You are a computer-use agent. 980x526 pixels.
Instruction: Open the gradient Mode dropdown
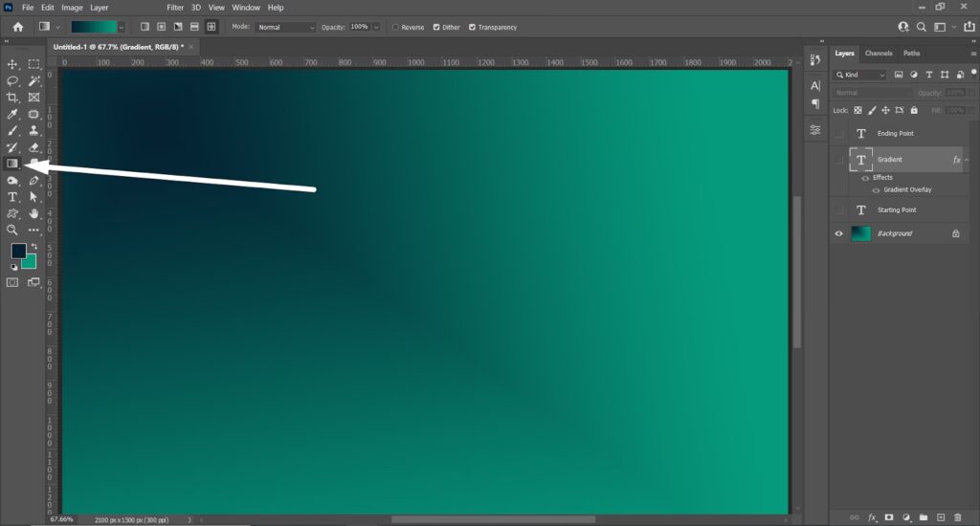pos(285,27)
